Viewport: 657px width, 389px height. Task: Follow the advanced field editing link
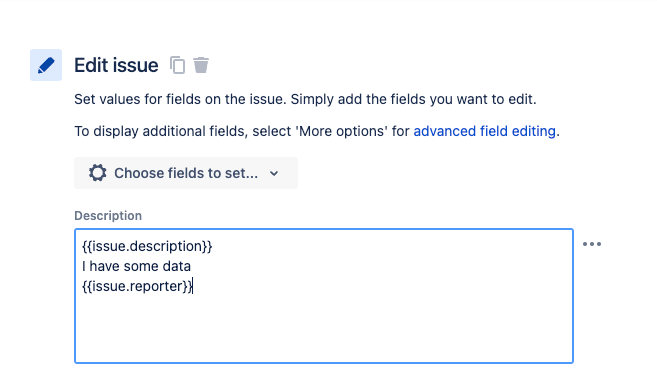coord(484,131)
